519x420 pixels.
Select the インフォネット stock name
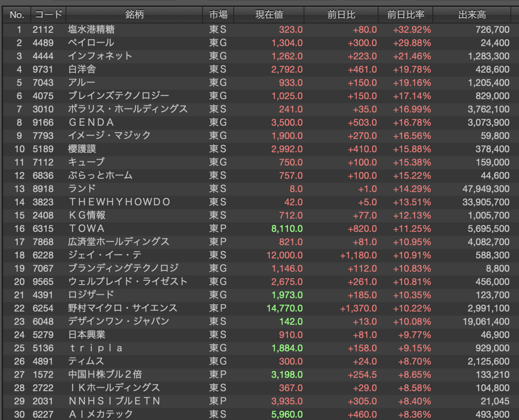click(x=100, y=56)
